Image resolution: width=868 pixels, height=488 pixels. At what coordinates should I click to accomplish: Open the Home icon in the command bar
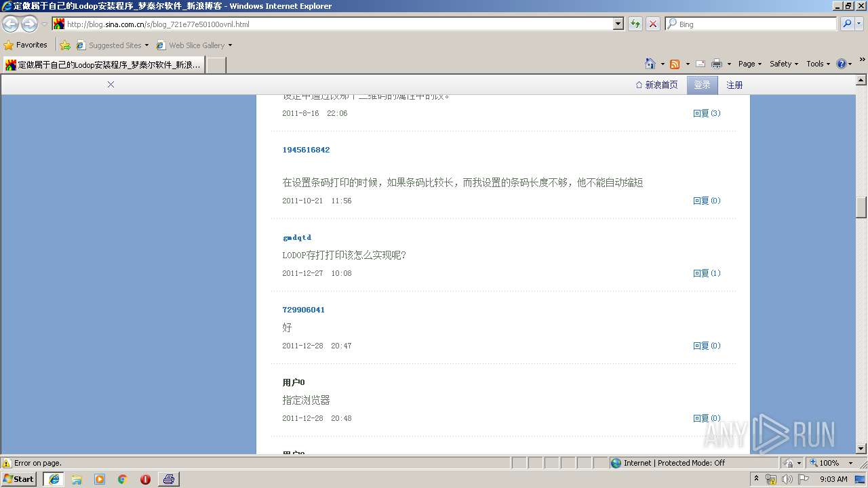tap(650, 64)
